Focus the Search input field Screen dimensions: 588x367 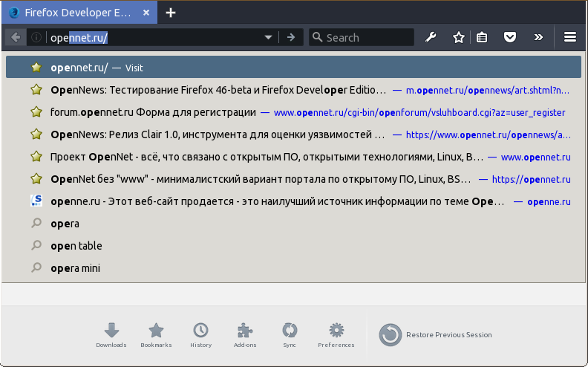(362, 38)
